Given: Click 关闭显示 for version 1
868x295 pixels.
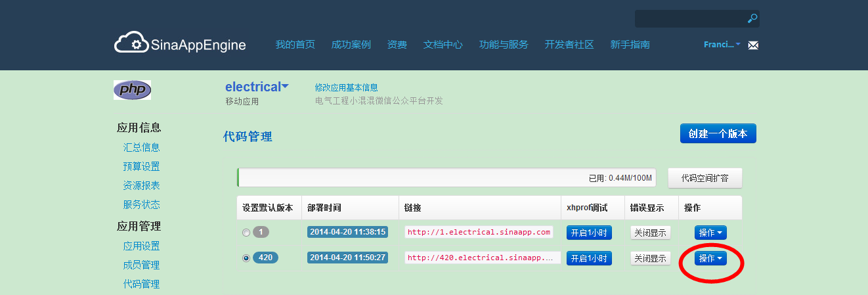Looking at the screenshot, I should click(x=651, y=233).
